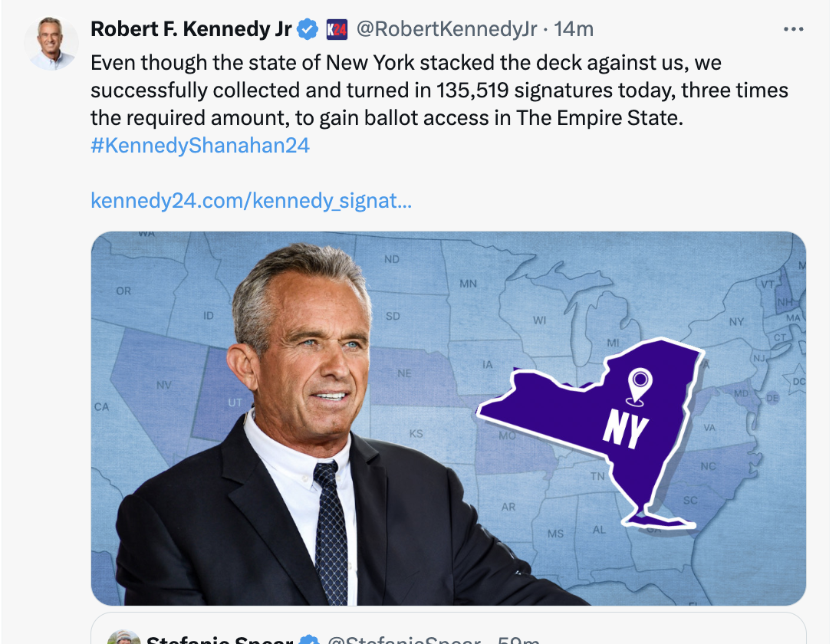Follow the #KennedyShanahan24 hashtag
The image size is (839, 644).
[x=200, y=146]
